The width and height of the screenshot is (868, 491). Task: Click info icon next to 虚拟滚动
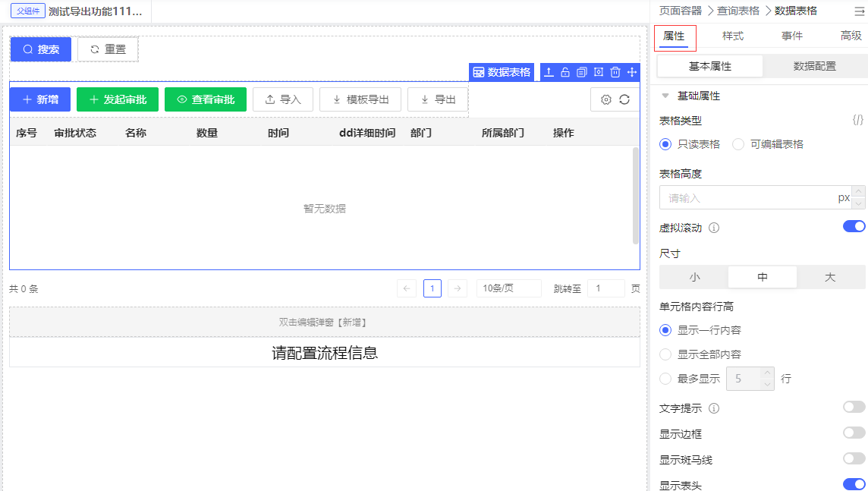(714, 228)
